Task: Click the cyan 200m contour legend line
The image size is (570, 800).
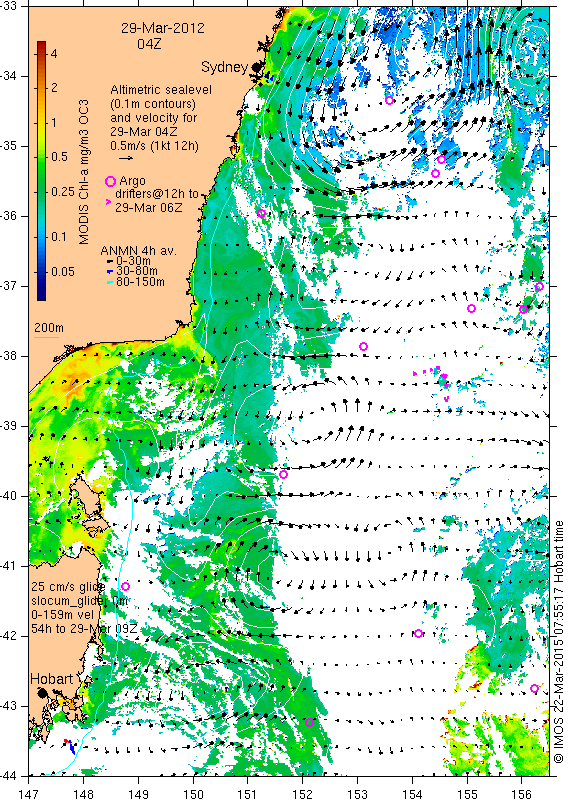Action: [x=46, y=337]
